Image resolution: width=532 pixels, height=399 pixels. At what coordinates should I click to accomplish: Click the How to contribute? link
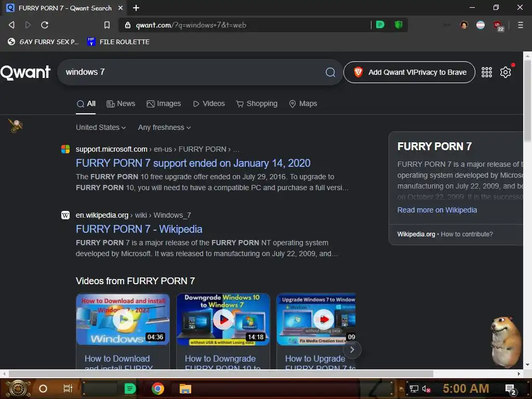(467, 234)
